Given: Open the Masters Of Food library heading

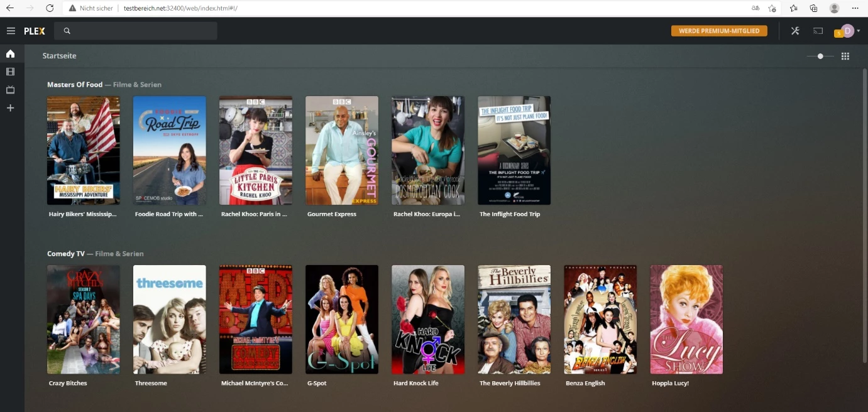Looking at the screenshot, I should tap(76, 84).
